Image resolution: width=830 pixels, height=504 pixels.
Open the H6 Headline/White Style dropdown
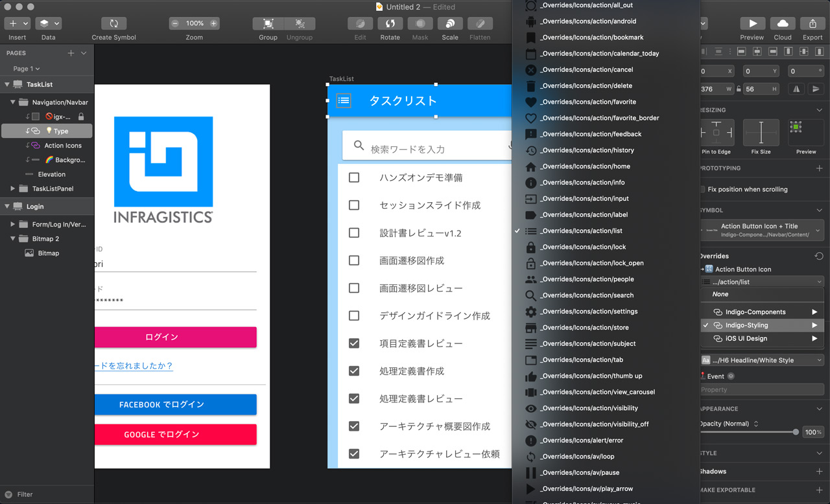[x=762, y=360]
